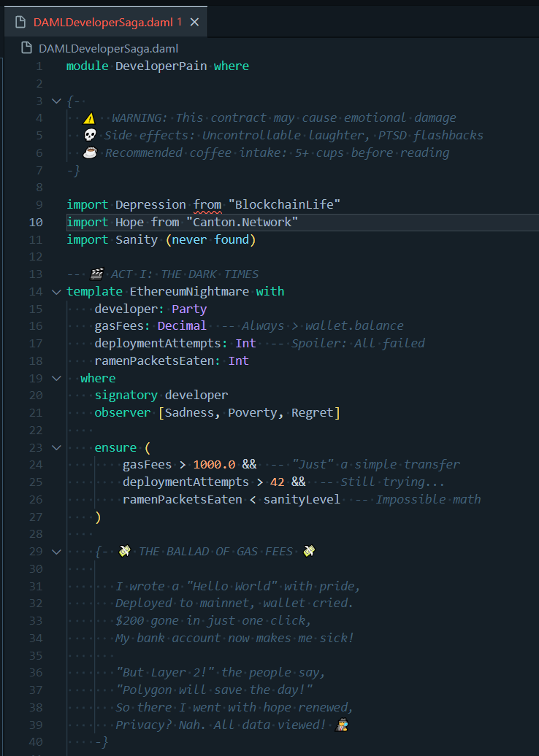
Task: Click the 'Party' type on line 15
Action: [189, 309]
